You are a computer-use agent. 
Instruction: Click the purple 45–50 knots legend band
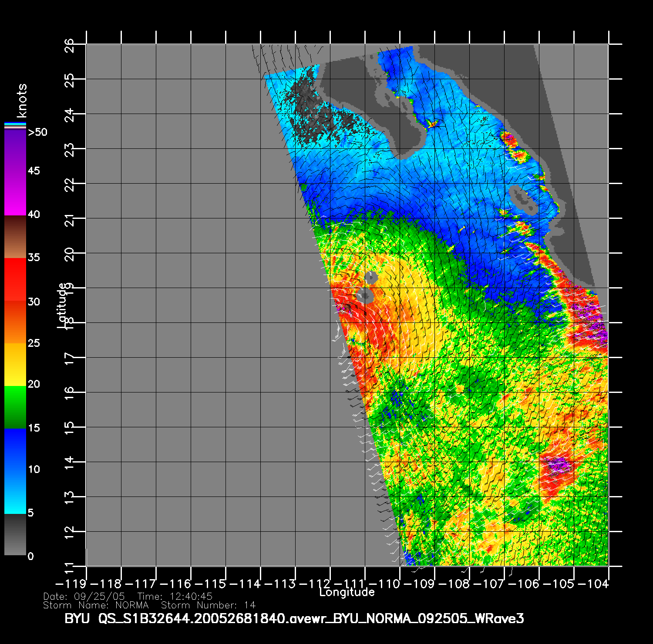tap(15, 151)
